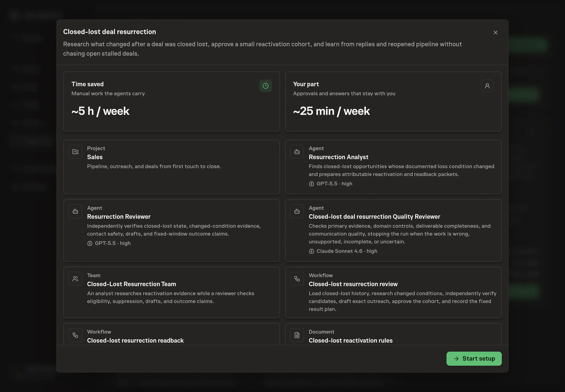This screenshot has height=392, width=565.
Task: Close the Closed-lost deal resurrection dialog
Action: click(x=495, y=32)
